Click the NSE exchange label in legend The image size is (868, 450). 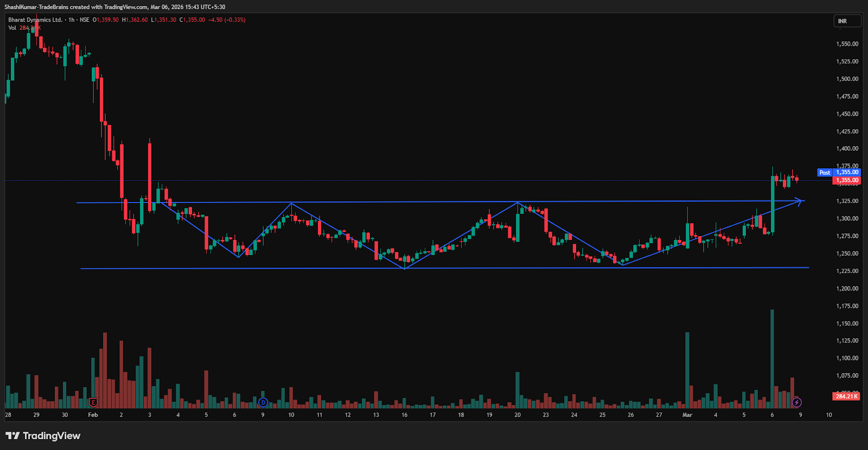pos(85,20)
